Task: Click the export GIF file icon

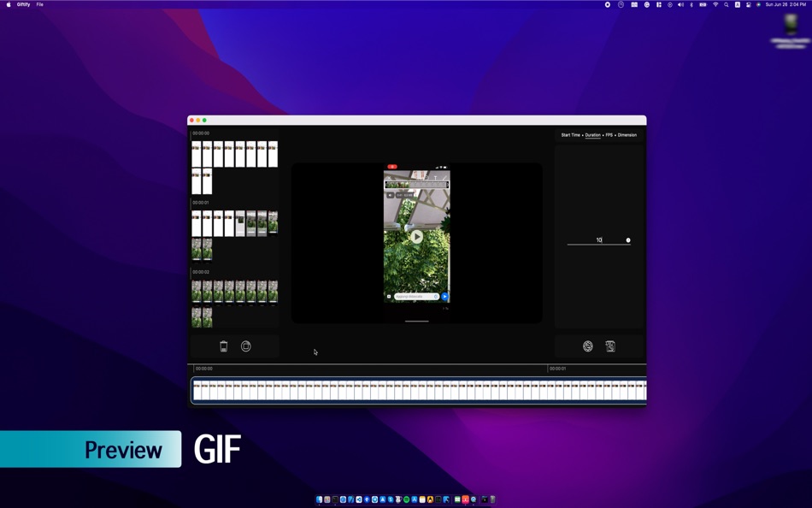Action: (x=610, y=346)
